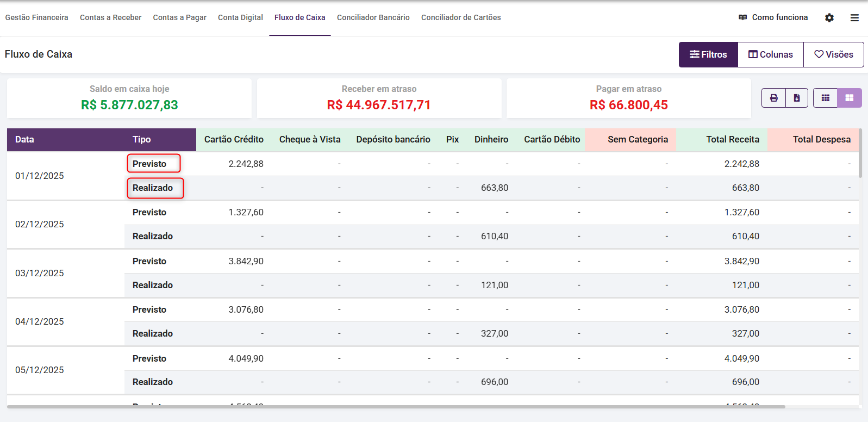
Task: Open the Colunas column selector
Action: tap(771, 54)
